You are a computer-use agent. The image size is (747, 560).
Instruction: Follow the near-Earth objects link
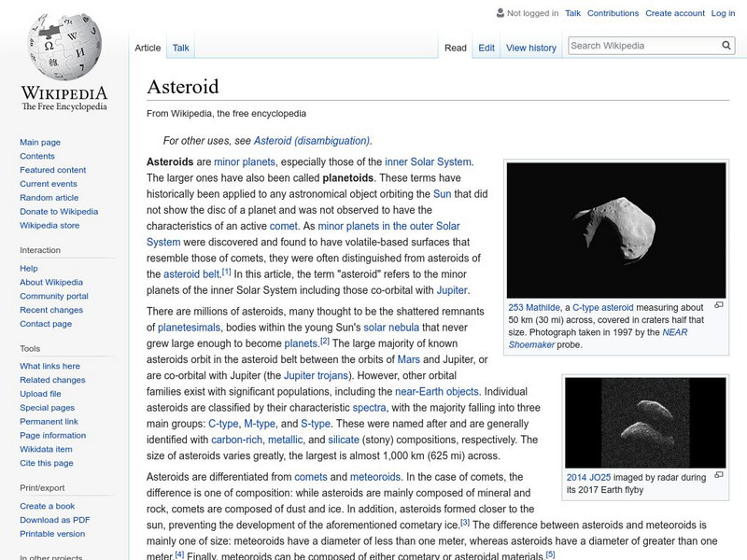coord(436,391)
